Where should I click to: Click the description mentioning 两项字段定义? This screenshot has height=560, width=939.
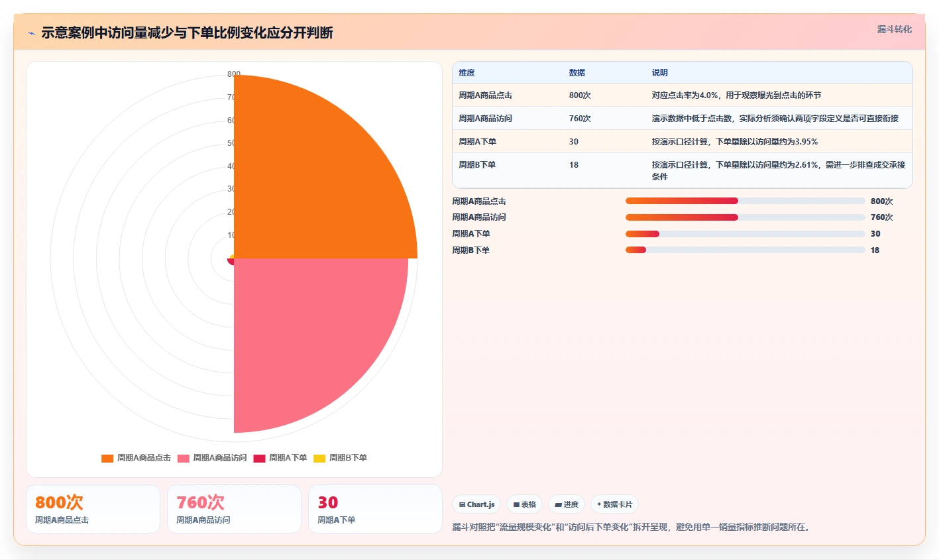click(x=775, y=119)
